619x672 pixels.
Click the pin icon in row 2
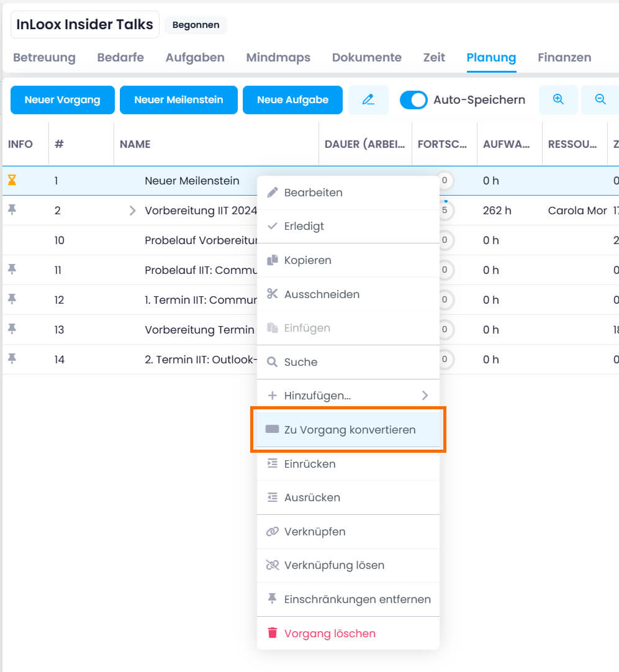click(12, 209)
